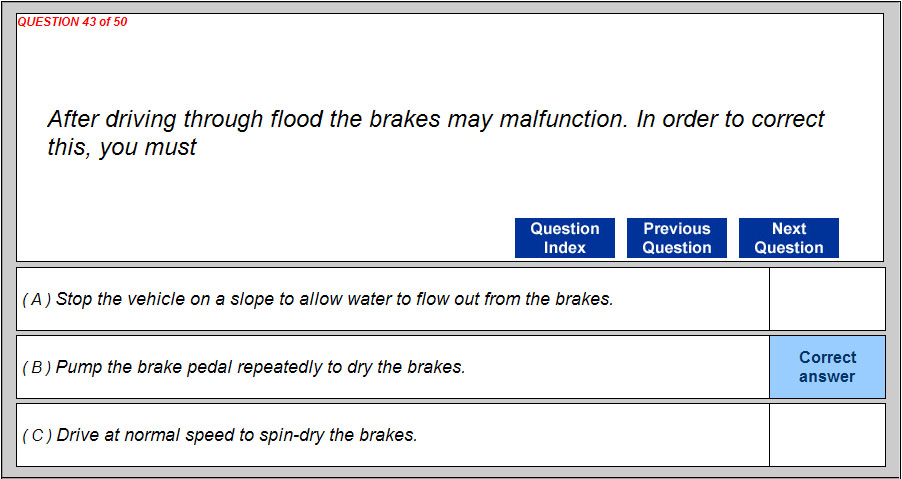Click the blue Correct answer cell
This screenshot has height=479, width=902.
tap(827, 367)
